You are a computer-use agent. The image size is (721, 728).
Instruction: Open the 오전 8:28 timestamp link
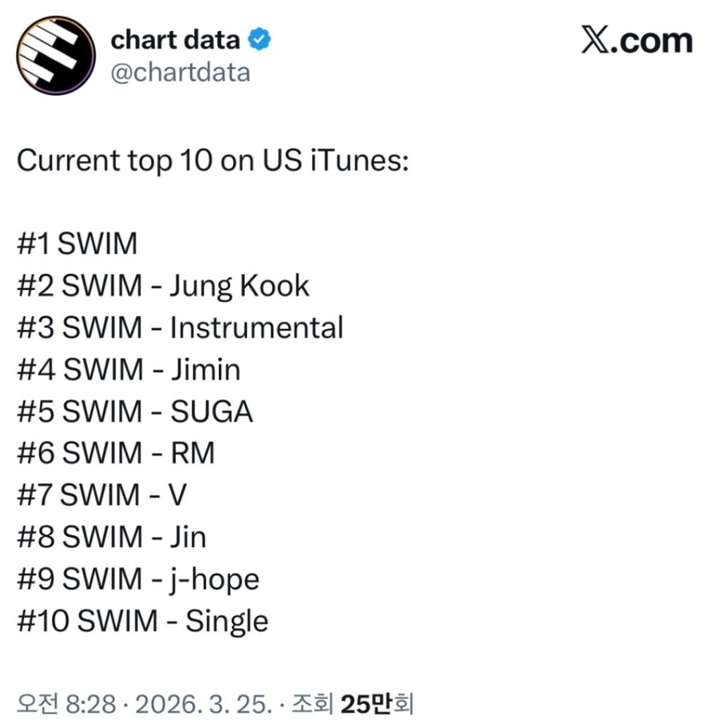point(66,704)
